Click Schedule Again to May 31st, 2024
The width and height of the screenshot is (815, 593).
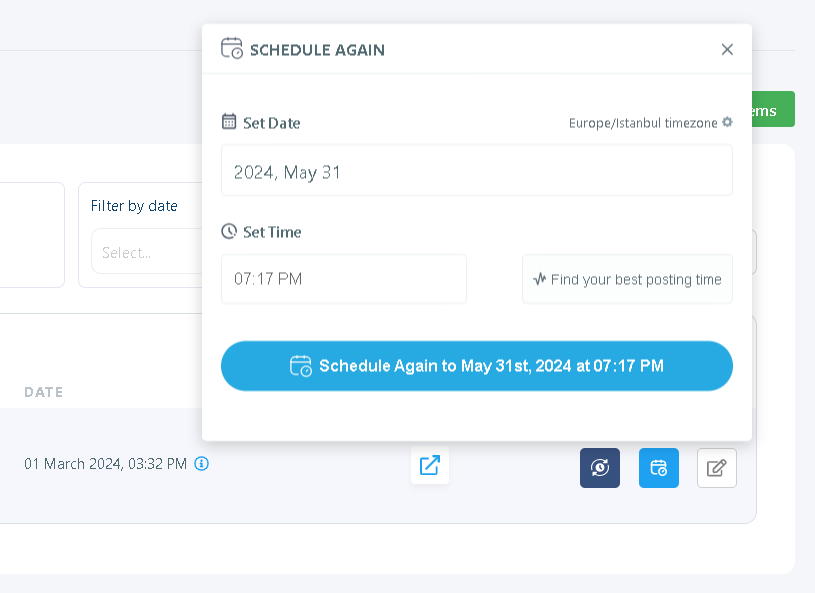click(x=477, y=366)
